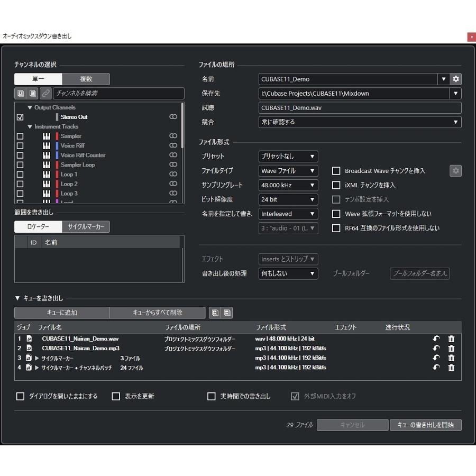Click the expand-all icon in channel selection
The width and height of the screenshot is (476, 476).
pyautogui.click(x=21, y=94)
